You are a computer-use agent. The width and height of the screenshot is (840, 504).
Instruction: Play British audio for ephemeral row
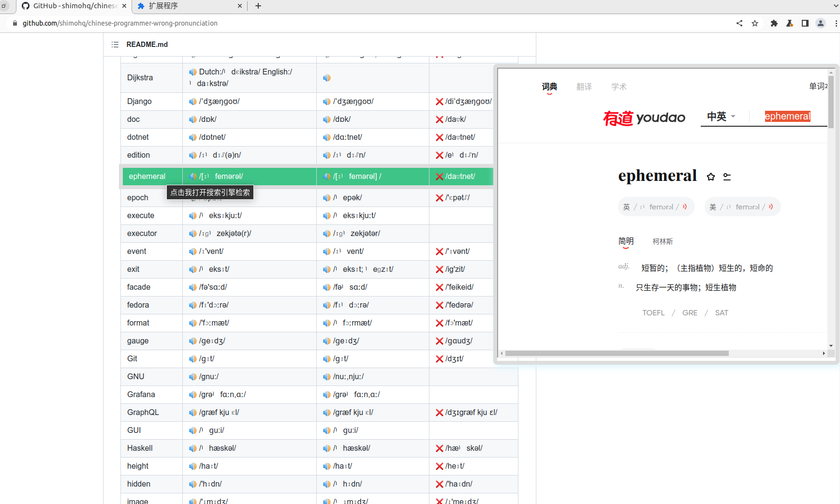[x=192, y=177]
